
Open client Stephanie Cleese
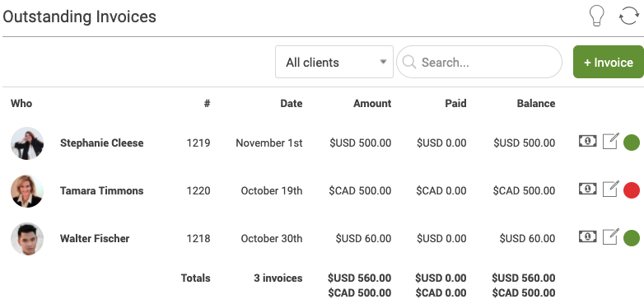point(102,143)
